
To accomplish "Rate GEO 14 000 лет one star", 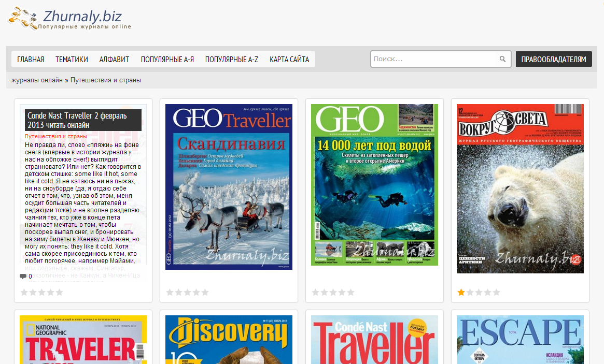I will (x=315, y=293).
